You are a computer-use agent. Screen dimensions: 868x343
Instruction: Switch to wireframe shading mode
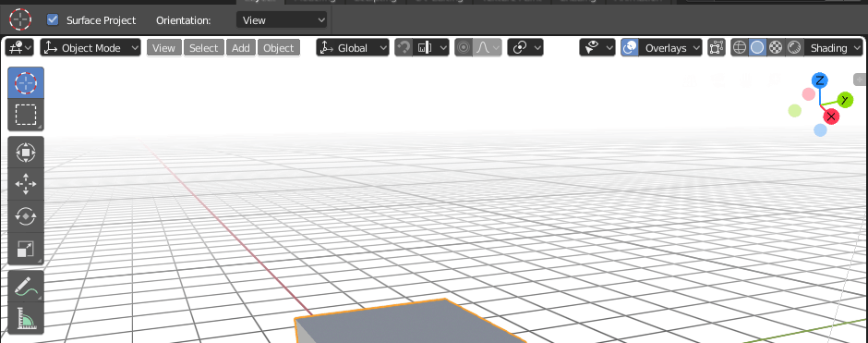click(x=740, y=48)
